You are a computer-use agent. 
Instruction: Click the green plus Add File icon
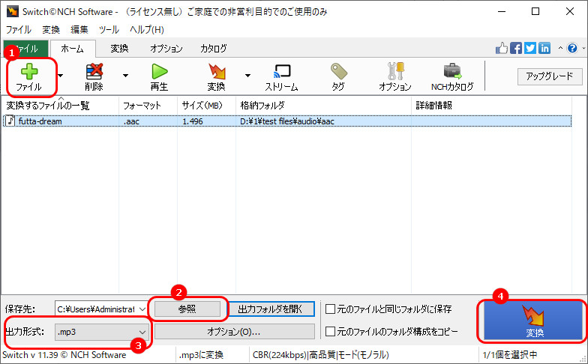point(29,72)
